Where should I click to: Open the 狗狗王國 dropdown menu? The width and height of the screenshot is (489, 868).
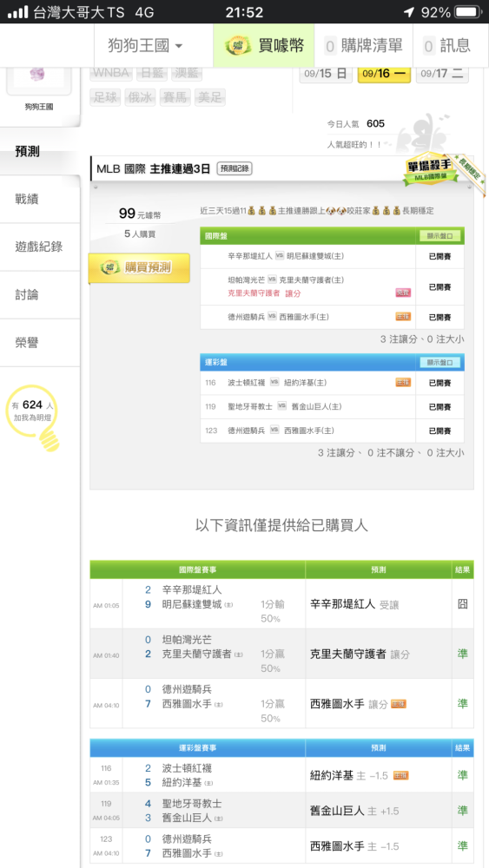coord(145,45)
